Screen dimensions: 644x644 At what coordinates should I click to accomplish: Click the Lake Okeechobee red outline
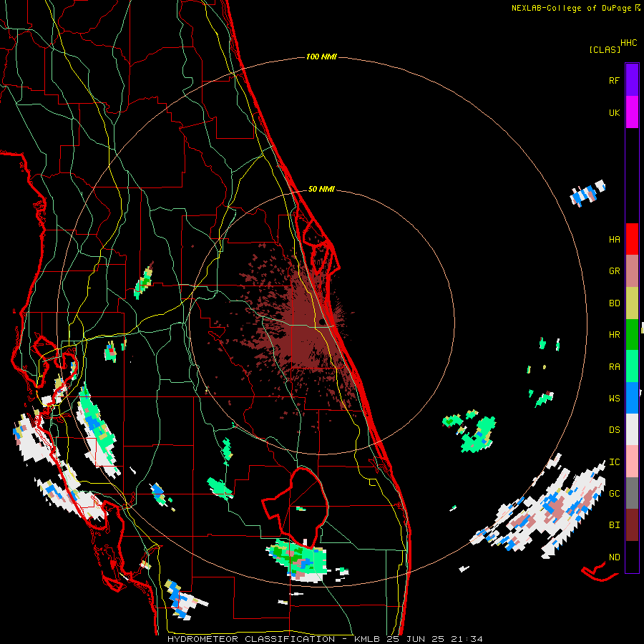(x=296, y=507)
